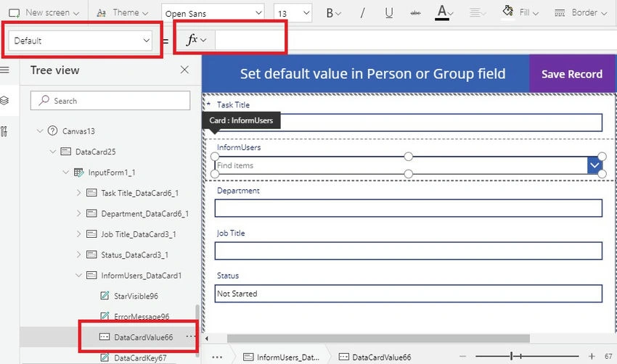Click the Save Record button
The height and width of the screenshot is (364, 617).
(x=572, y=74)
